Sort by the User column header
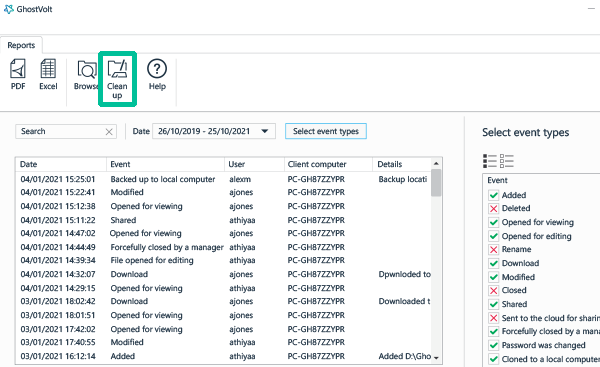The height and width of the screenshot is (367, 600). (254, 164)
